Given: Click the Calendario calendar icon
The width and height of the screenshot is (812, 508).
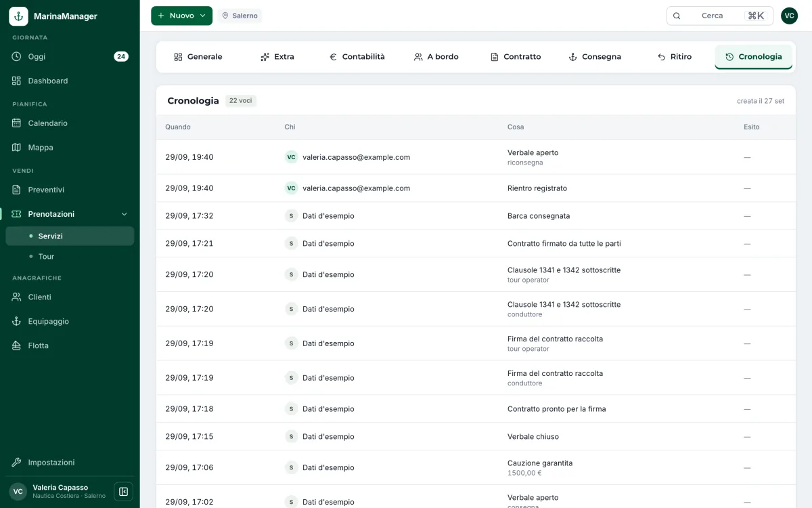Looking at the screenshot, I should click(17, 123).
